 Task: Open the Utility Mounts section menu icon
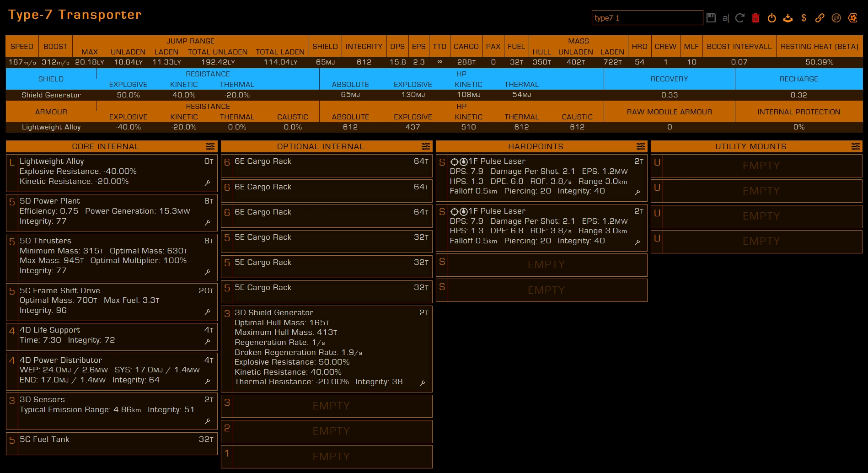[855, 146]
